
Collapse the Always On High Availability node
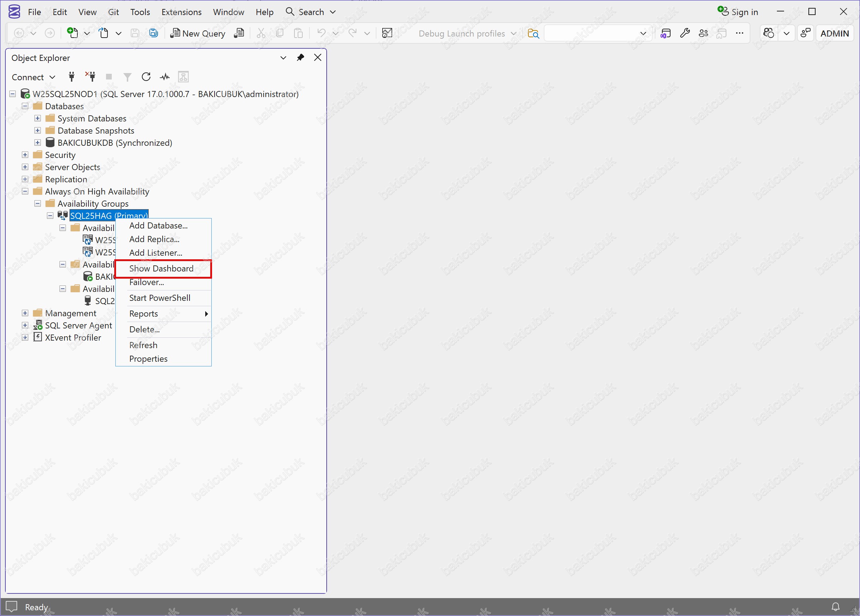[x=25, y=192]
